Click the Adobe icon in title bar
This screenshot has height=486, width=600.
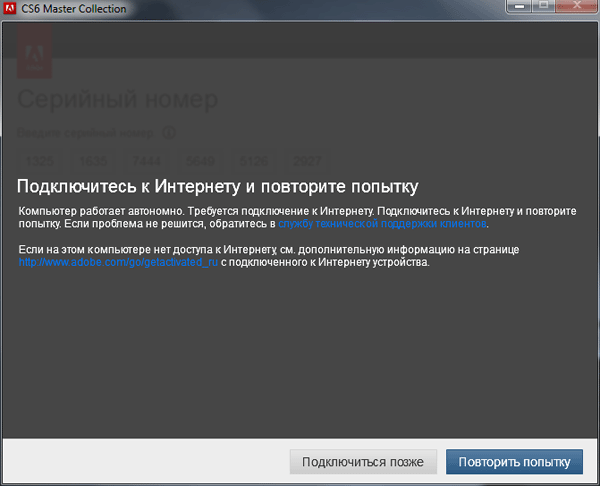pyautogui.click(x=9, y=8)
